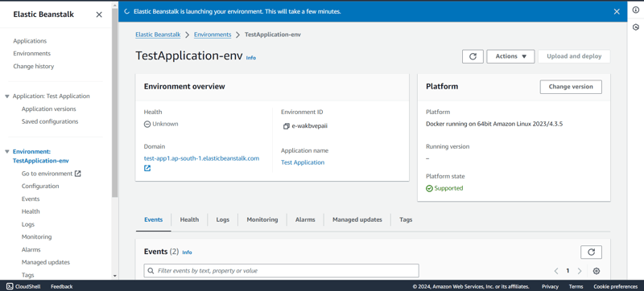
Task: Open events table settings gear icon
Action: pos(597,271)
